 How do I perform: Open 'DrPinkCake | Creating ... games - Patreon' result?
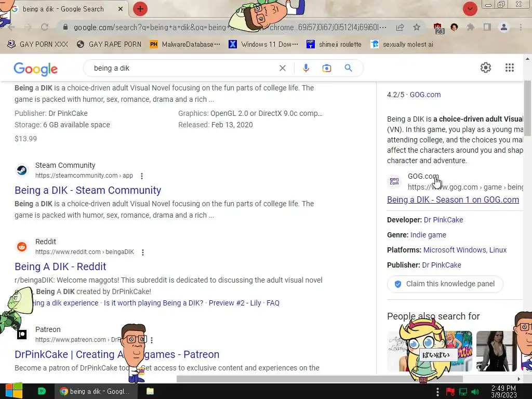[117, 354]
